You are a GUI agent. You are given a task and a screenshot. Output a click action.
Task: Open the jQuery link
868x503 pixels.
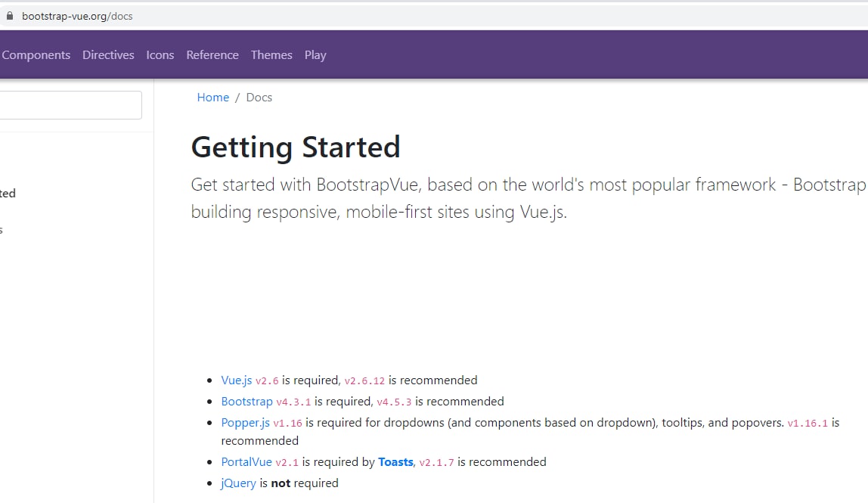pos(239,483)
